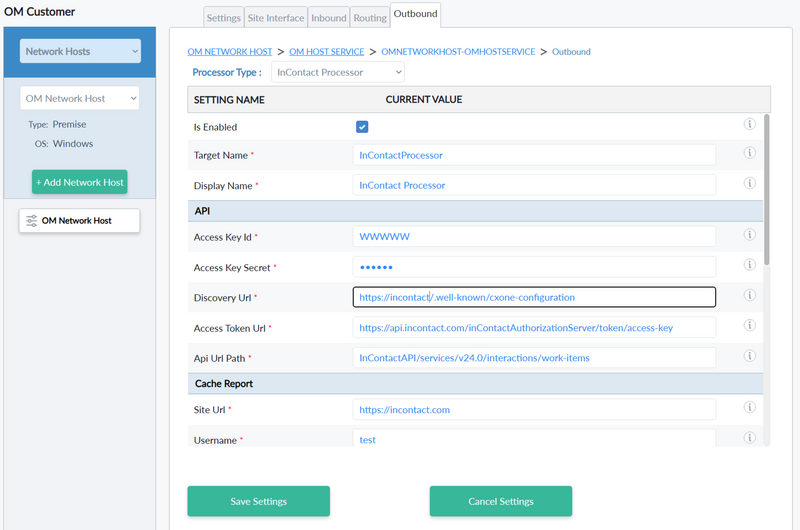Click the info icon for Display Name
This screenshot has height=530, width=800.
pyautogui.click(x=749, y=183)
